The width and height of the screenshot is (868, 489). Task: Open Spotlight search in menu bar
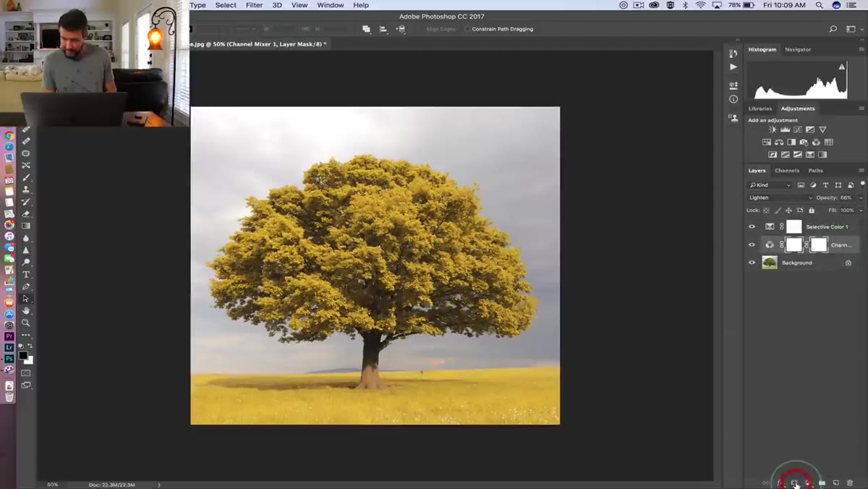point(820,5)
